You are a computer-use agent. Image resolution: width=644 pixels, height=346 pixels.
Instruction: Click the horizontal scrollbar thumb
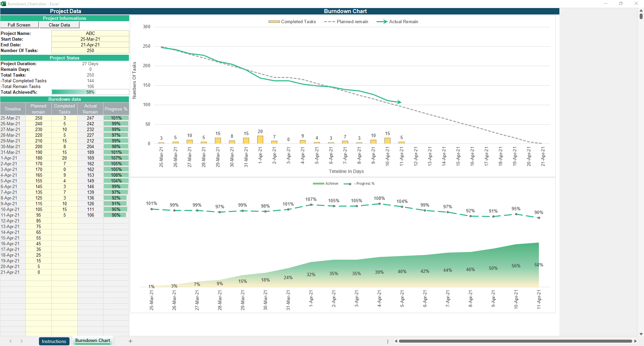pos(515,341)
